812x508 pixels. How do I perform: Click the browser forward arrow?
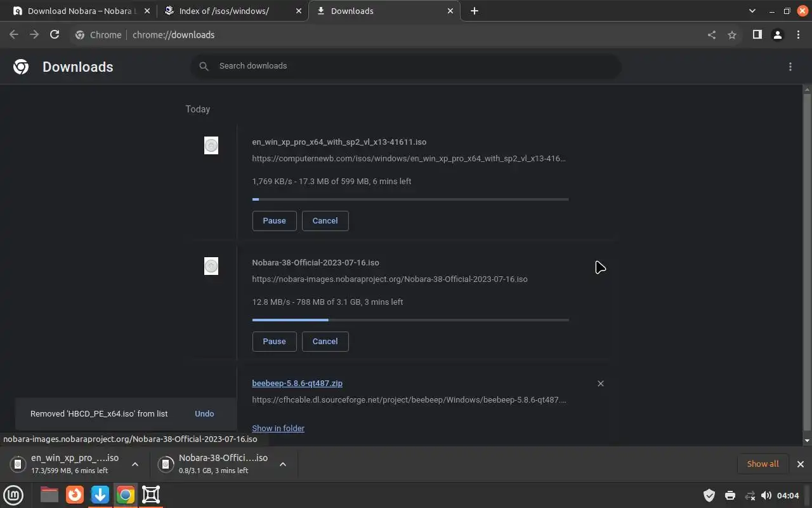[x=34, y=35]
